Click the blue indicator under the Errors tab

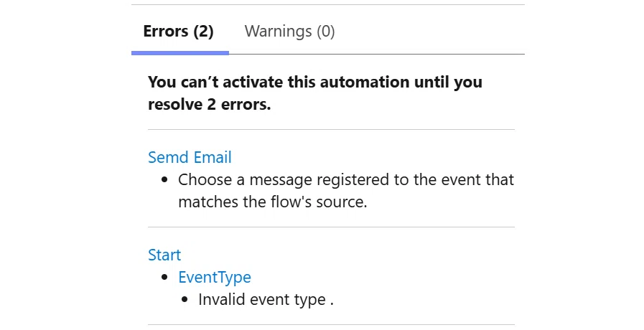tap(180, 53)
